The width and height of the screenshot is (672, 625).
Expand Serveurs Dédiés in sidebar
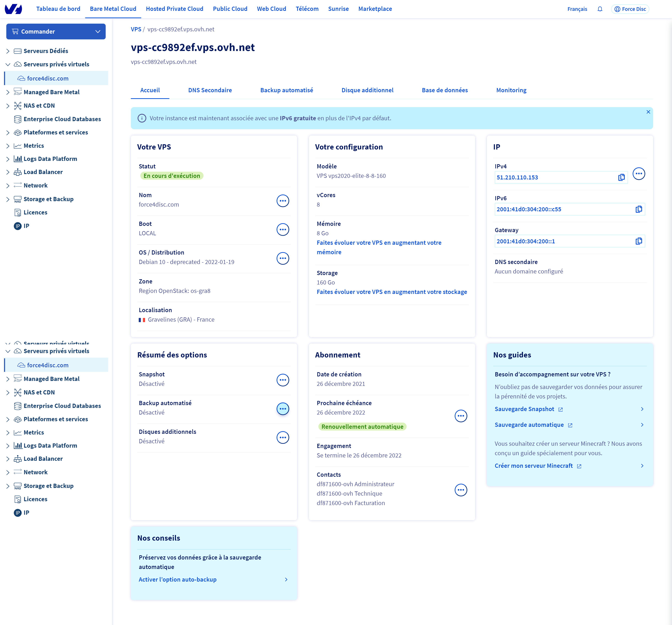point(8,51)
